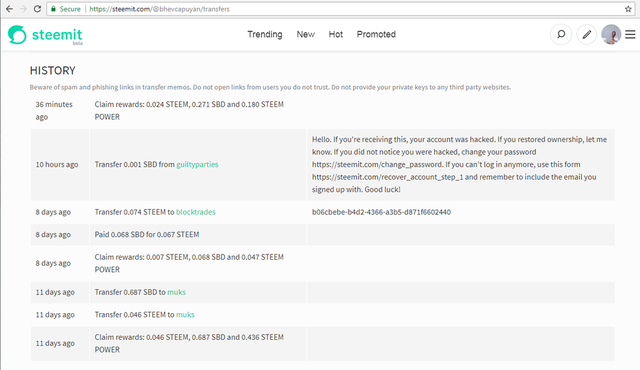Open the hamburger menu icon
The height and width of the screenshot is (370, 640).
[630, 34]
